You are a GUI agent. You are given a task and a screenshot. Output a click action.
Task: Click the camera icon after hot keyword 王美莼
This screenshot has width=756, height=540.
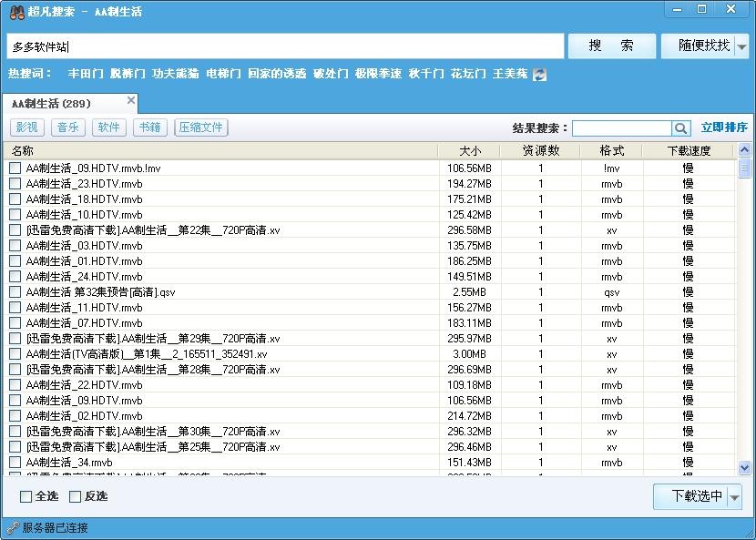pyautogui.click(x=538, y=74)
